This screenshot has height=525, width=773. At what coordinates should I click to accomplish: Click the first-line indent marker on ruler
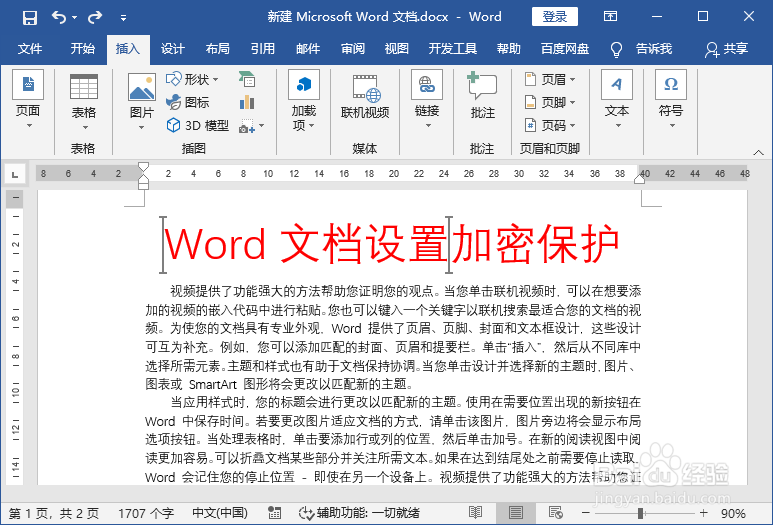pyautogui.click(x=143, y=167)
